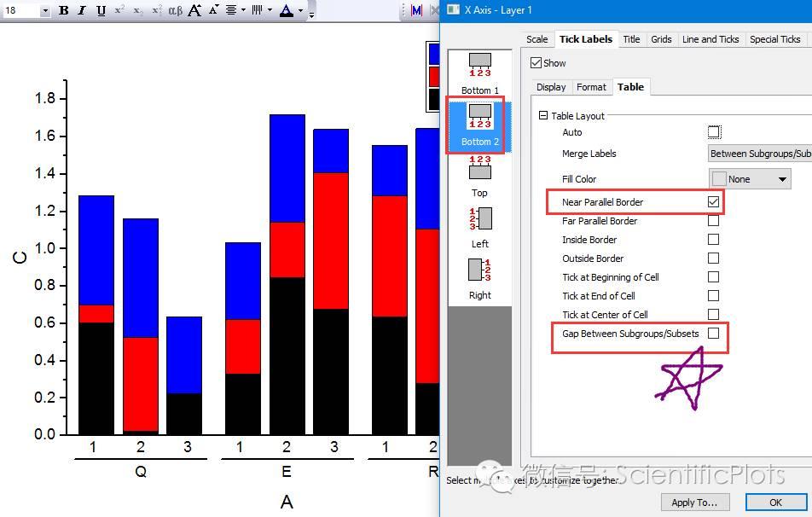
Task: Uncheck Near Parallel Border
Action: pos(714,202)
